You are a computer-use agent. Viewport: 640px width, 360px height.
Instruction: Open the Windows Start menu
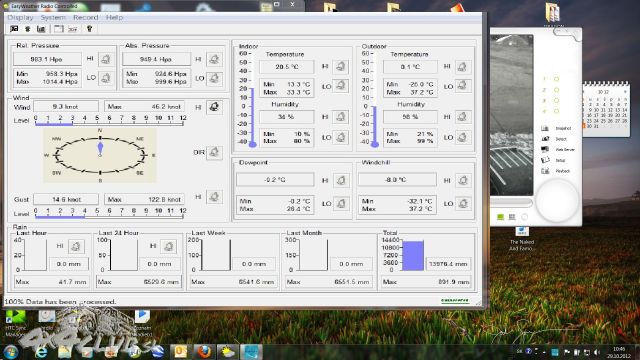click(x=11, y=352)
